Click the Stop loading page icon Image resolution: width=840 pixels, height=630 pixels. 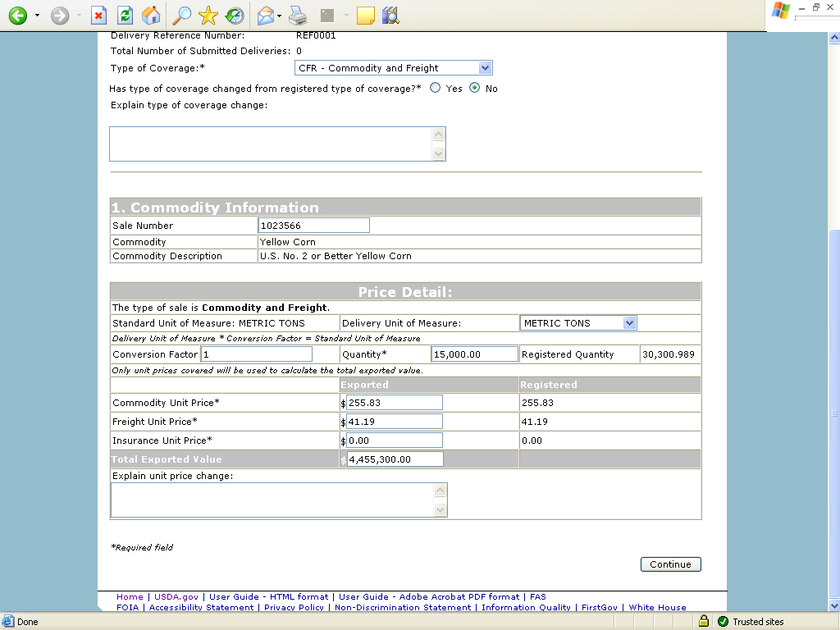coord(98,15)
